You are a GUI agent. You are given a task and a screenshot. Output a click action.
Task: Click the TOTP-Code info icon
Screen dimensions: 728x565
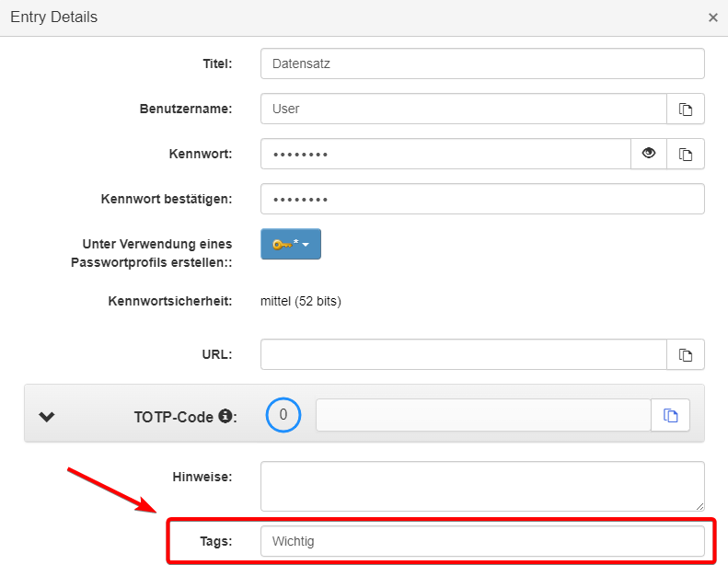(x=224, y=416)
